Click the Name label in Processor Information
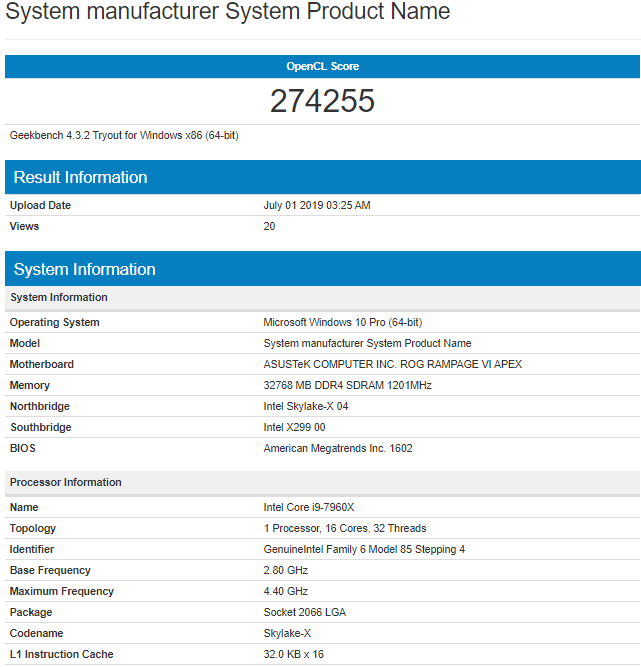This screenshot has height=667, width=641. coord(24,507)
